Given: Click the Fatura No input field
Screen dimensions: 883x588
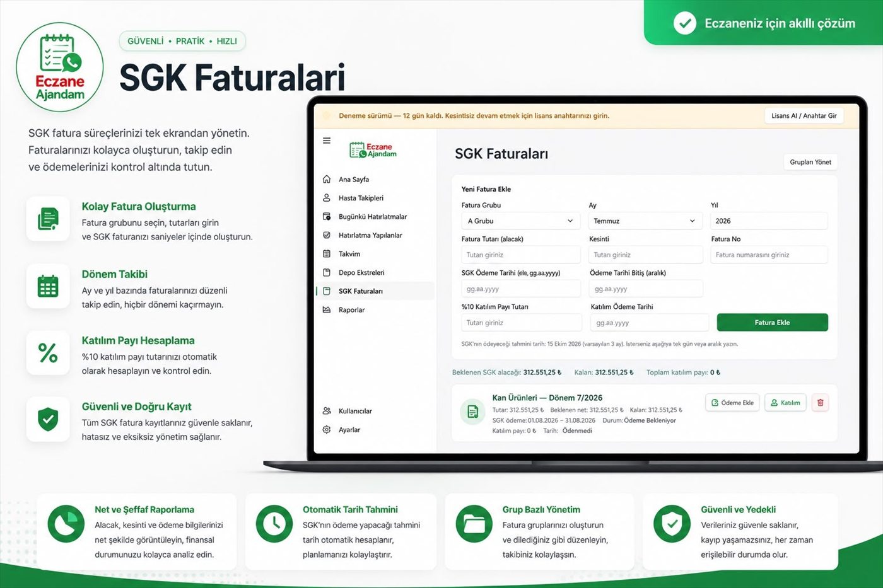Looking at the screenshot, I should [x=769, y=255].
